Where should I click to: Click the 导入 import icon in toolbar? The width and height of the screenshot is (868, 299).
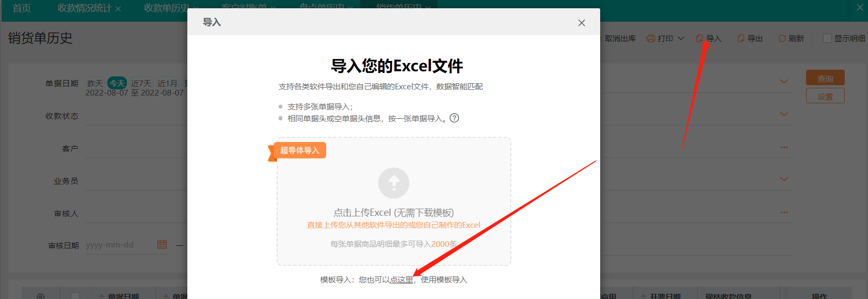pyautogui.click(x=700, y=38)
